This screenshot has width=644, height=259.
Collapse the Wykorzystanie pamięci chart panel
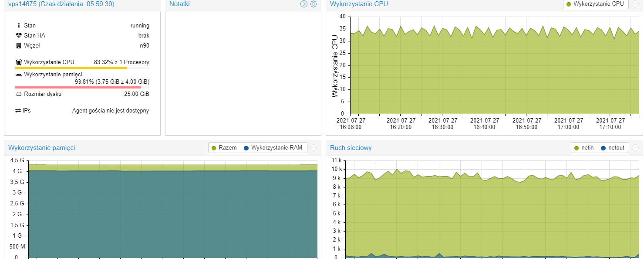[x=314, y=148]
